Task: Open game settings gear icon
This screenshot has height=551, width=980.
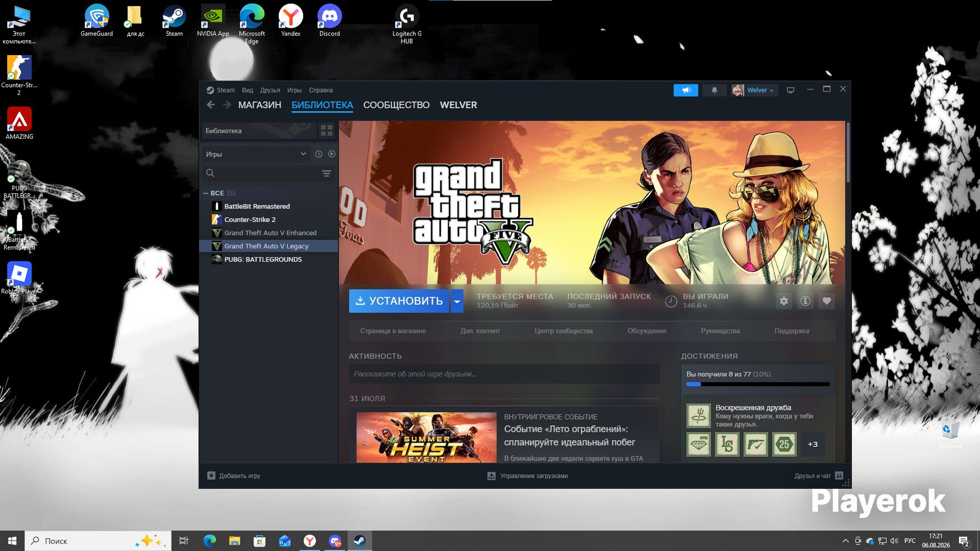Action: tap(784, 301)
